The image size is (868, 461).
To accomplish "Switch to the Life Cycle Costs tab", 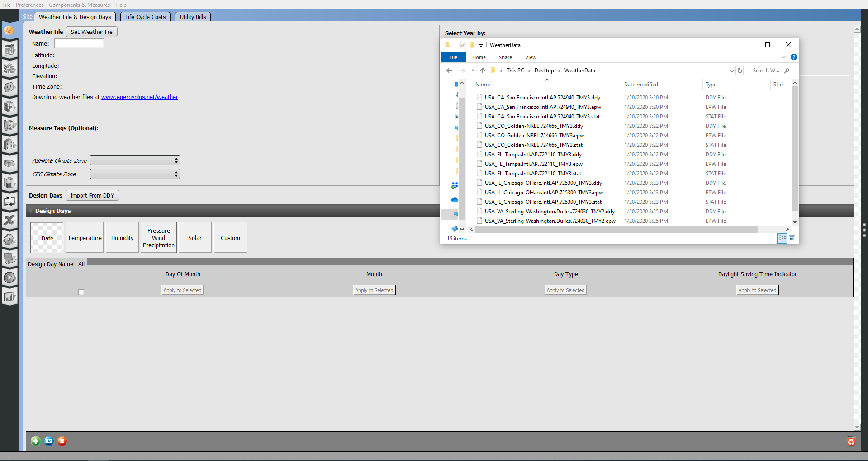I will pos(145,16).
